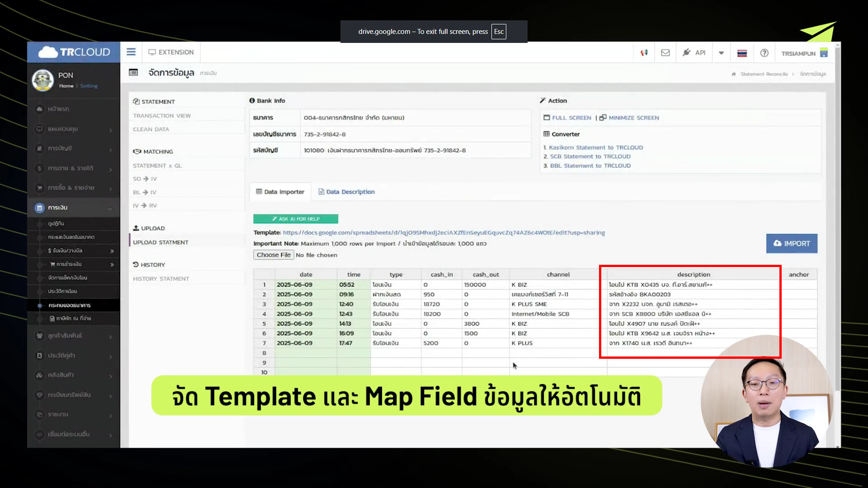Click the ทะเบียนทรัพย์สิน sidebar icon
This screenshot has width=868, height=488.
(x=39, y=395)
